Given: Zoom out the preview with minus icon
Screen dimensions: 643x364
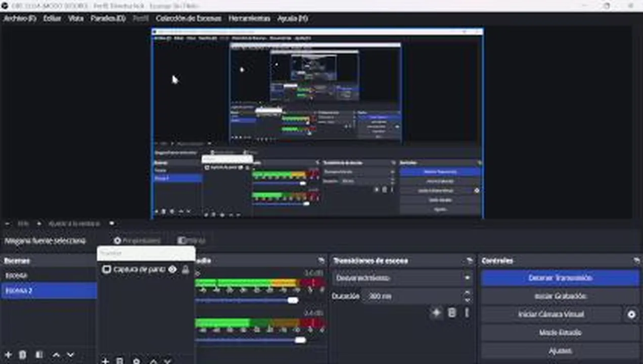Looking at the screenshot, I should (x=7, y=223).
